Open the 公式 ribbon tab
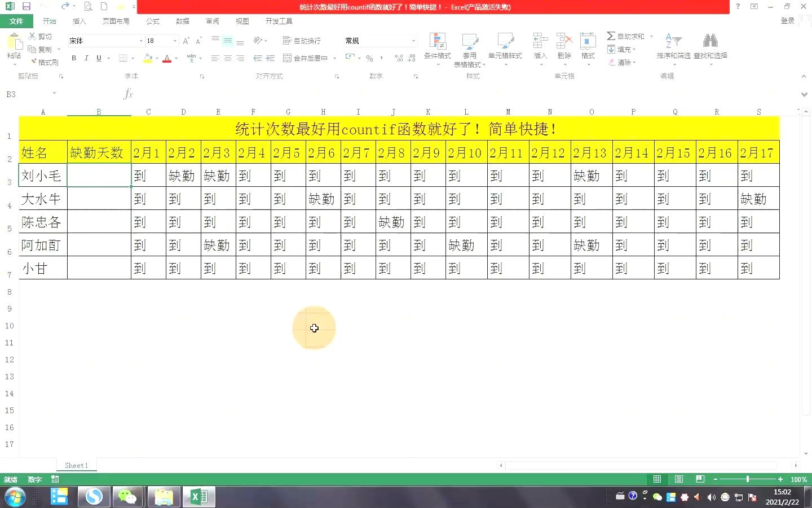The image size is (812, 508). (x=152, y=21)
